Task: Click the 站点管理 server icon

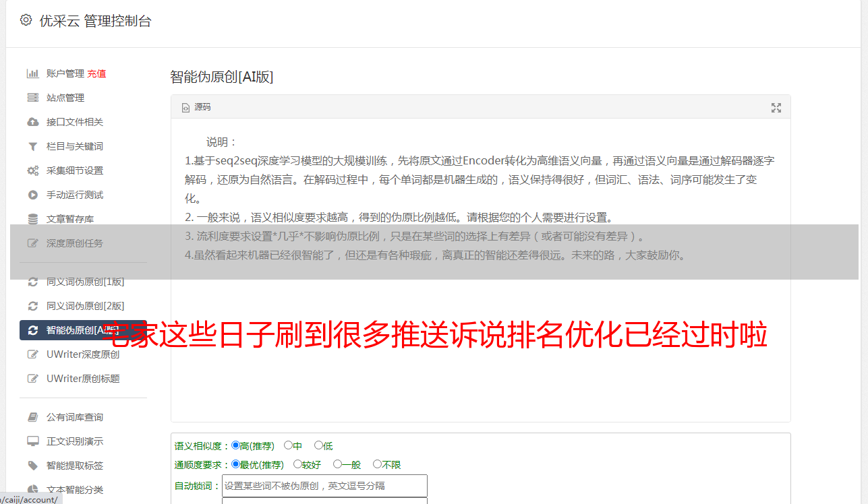Action: pos(32,98)
